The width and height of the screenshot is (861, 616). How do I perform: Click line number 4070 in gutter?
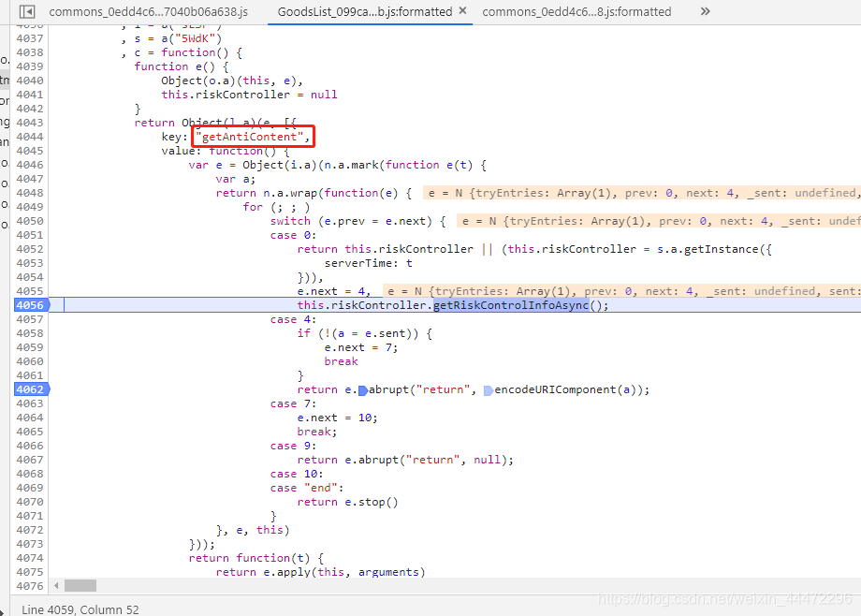(30, 502)
